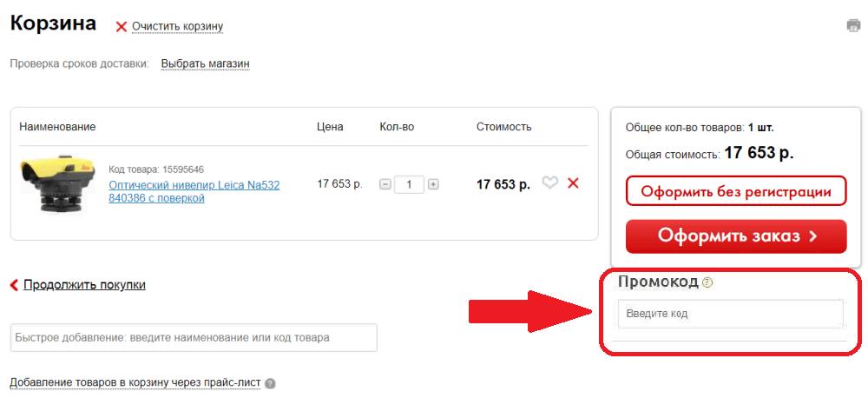Increase quantity with the plus button
Viewport: 868px width, 418px height.
pos(433,184)
